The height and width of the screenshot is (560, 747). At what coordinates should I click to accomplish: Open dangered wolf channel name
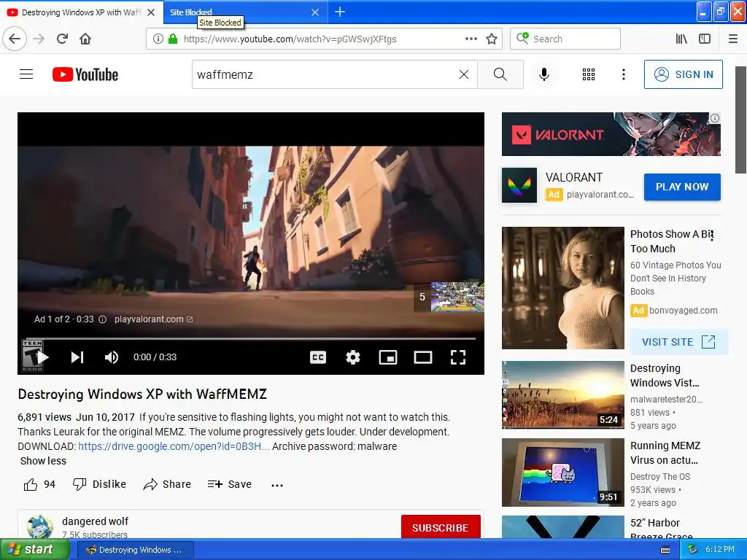tap(96, 521)
